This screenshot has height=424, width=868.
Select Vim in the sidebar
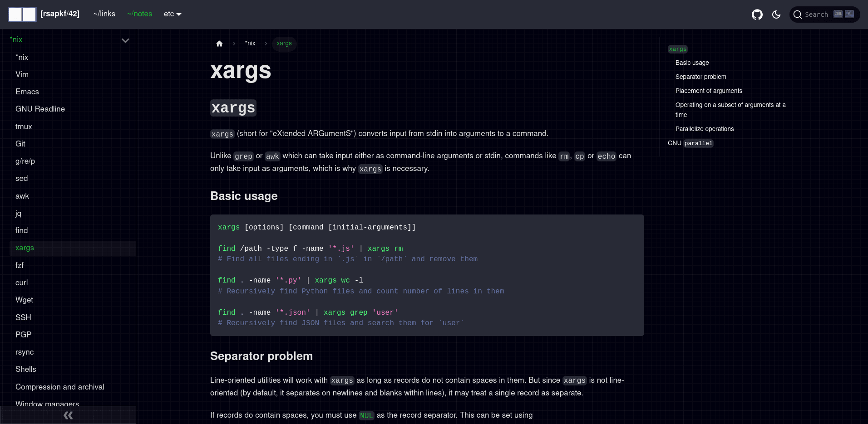click(x=22, y=74)
